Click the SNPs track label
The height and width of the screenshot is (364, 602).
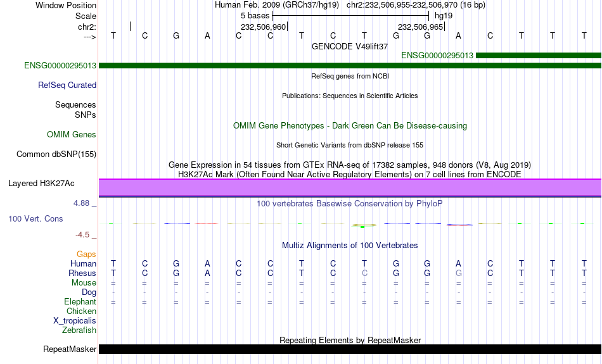[x=86, y=115]
